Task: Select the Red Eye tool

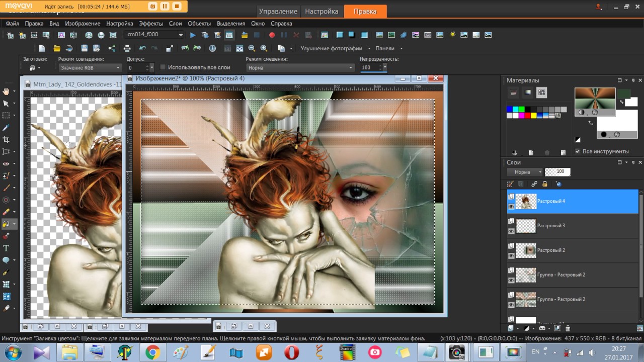Action: tap(6, 164)
